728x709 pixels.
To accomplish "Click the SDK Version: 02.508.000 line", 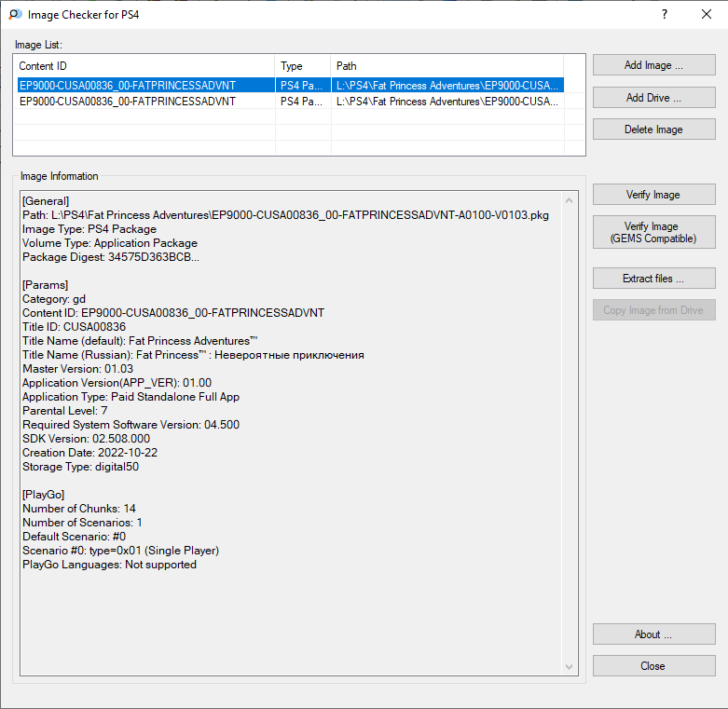I will (87, 439).
